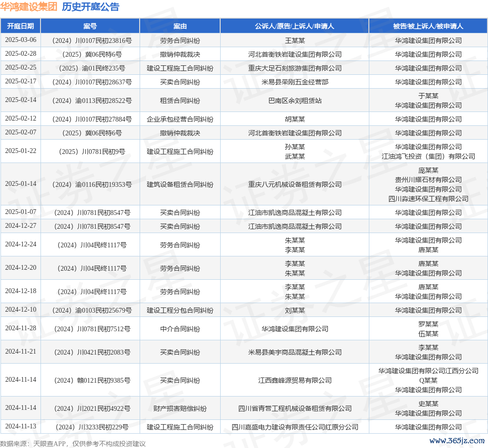488x448 pixels.
Task: Click plaintiff 米易县美宇商品混凝土有限公司
Action: pyautogui.click(x=295, y=352)
